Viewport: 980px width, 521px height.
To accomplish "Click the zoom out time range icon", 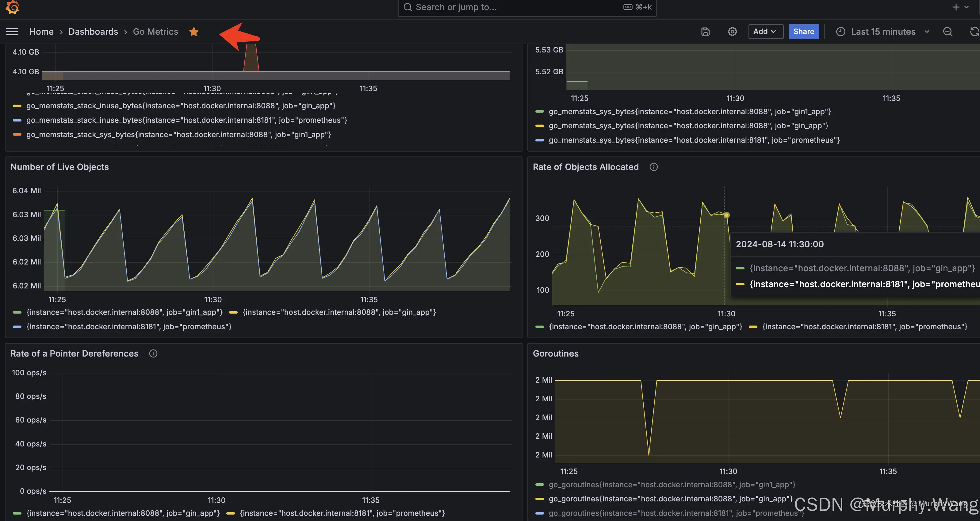I will coord(947,32).
